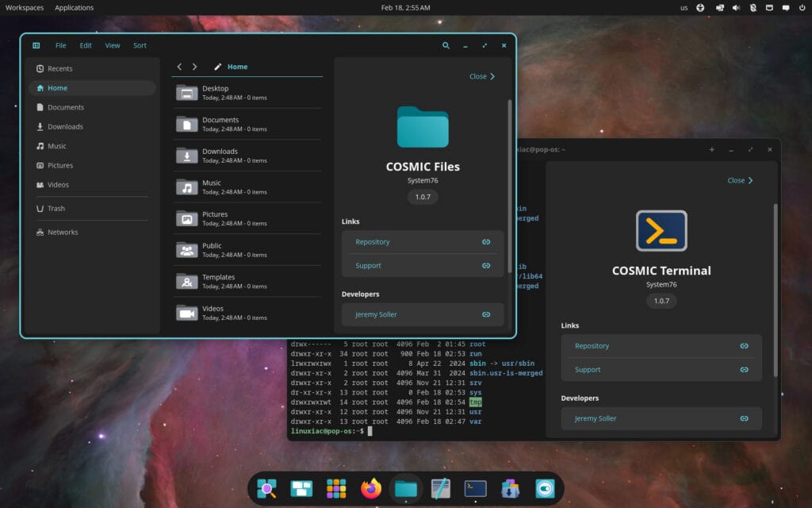Image resolution: width=812 pixels, height=508 pixels.
Task: Open search in COSMIC Files titlebar
Action: coord(446,45)
